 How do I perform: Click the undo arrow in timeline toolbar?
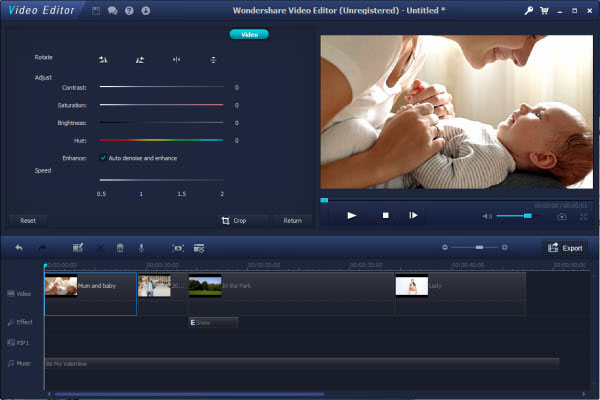click(x=19, y=248)
